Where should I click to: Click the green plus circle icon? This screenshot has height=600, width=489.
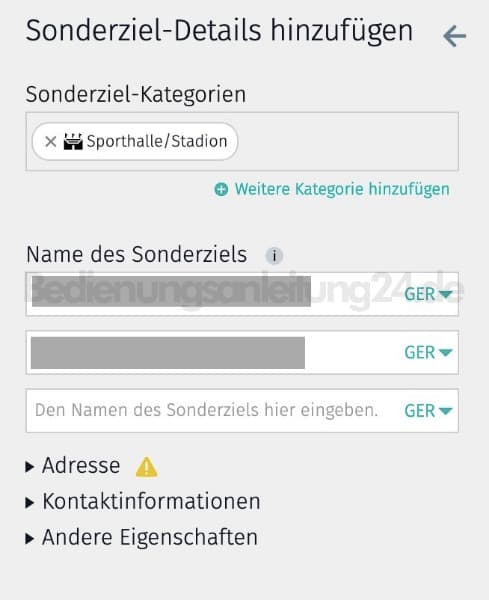tap(221, 189)
